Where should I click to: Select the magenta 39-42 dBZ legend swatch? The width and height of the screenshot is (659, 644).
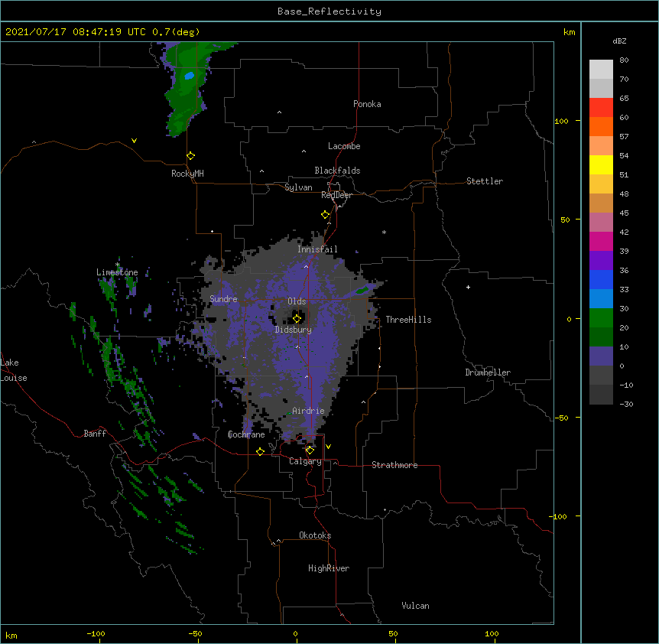(601, 241)
